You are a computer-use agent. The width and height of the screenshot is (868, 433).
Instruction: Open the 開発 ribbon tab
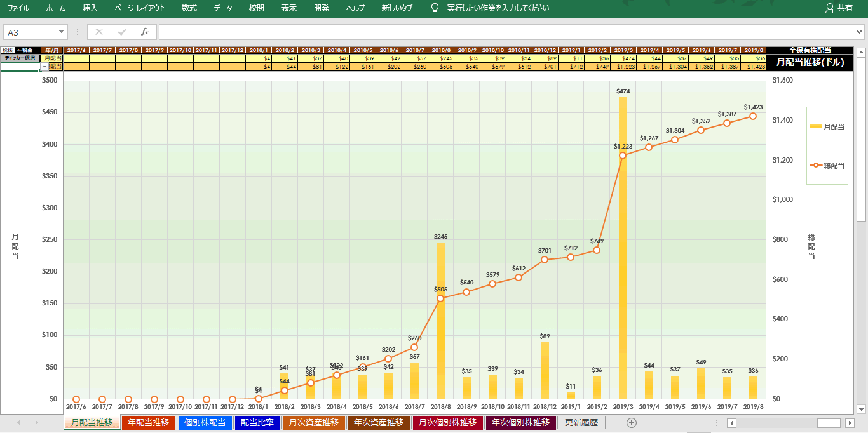pyautogui.click(x=322, y=8)
